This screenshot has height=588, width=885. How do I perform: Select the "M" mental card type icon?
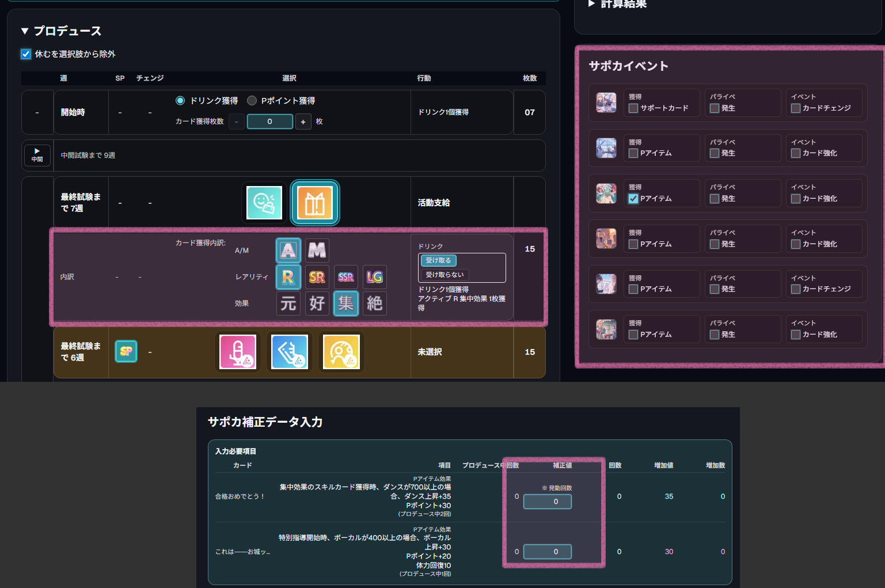point(317,250)
